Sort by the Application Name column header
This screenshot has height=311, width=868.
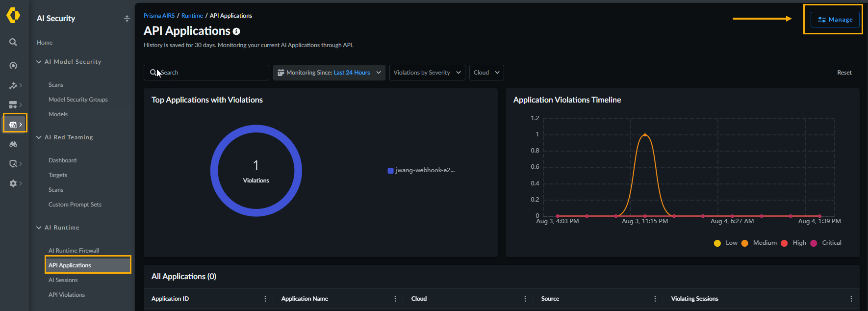[305, 299]
